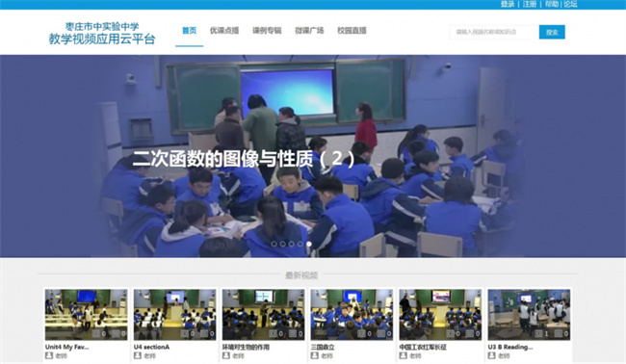Click comment count icon on U4 sectionA thumbnail
This screenshot has height=364, width=626.
tap(204, 333)
